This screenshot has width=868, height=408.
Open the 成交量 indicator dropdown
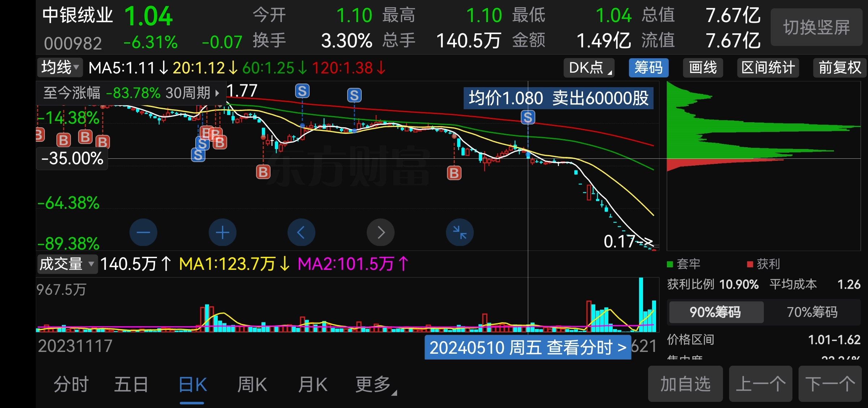click(x=67, y=264)
